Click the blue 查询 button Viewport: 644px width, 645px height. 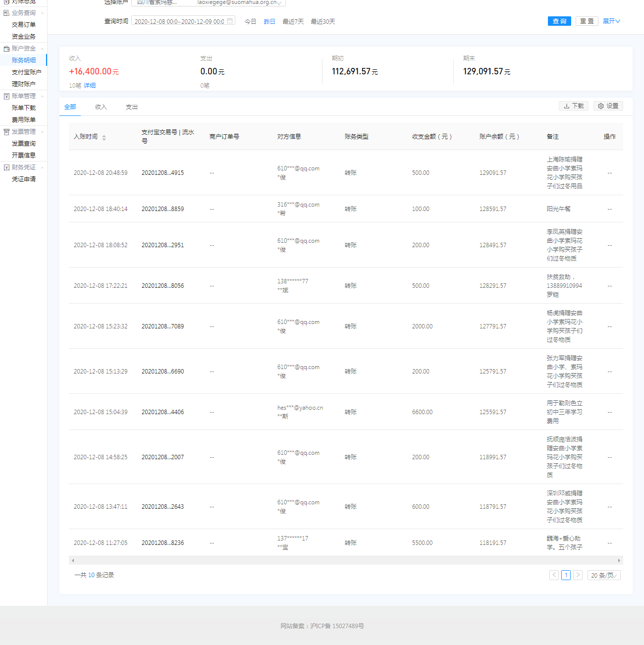tap(559, 21)
